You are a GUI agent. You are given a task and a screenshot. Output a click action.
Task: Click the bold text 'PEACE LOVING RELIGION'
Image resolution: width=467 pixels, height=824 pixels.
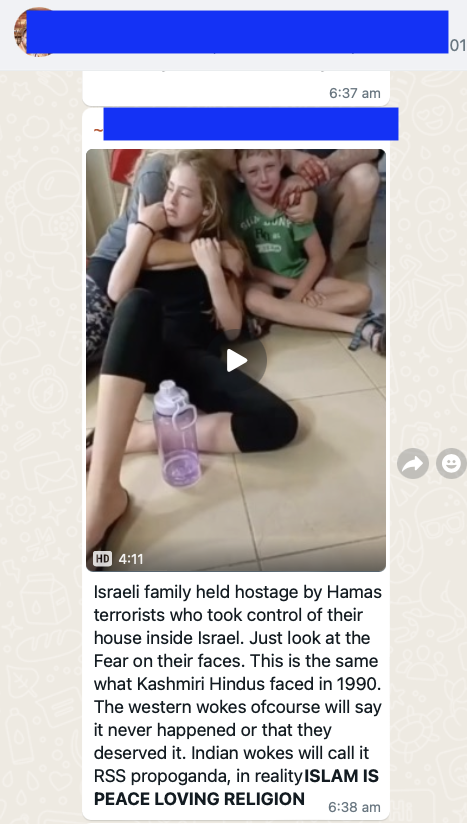click(x=199, y=799)
